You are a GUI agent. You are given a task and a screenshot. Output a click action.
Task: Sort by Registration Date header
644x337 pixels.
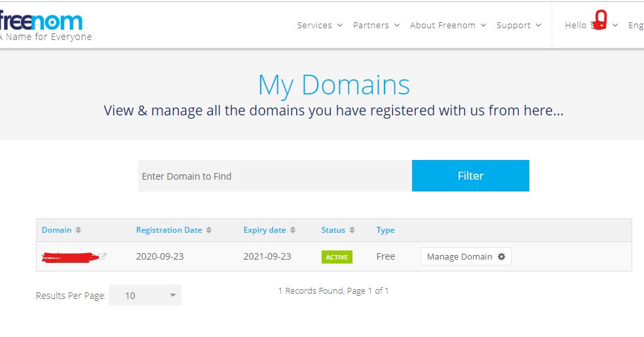pyautogui.click(x=169, y=230)
